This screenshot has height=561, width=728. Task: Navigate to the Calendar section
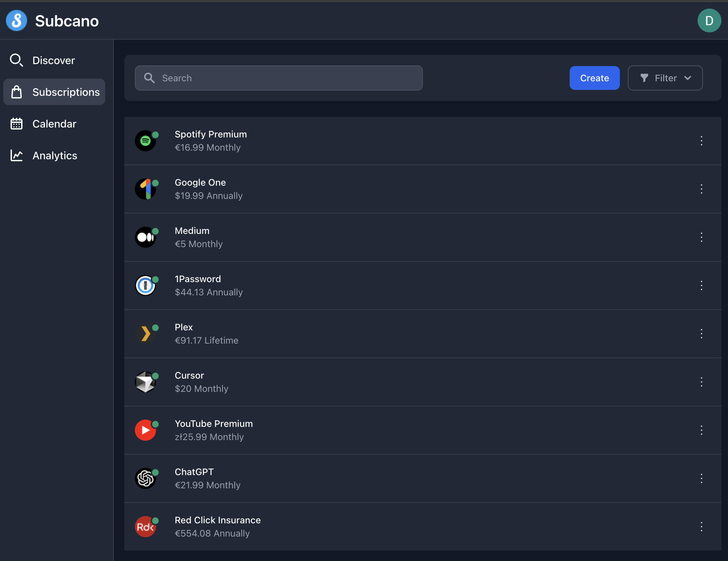tap(54, 124)
